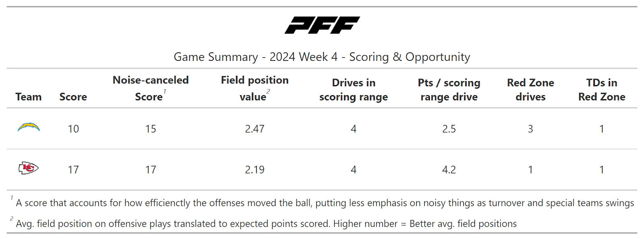Click the Chargers team logo
The height and width of the screenshot is (239, 644).
pos(29,128)
